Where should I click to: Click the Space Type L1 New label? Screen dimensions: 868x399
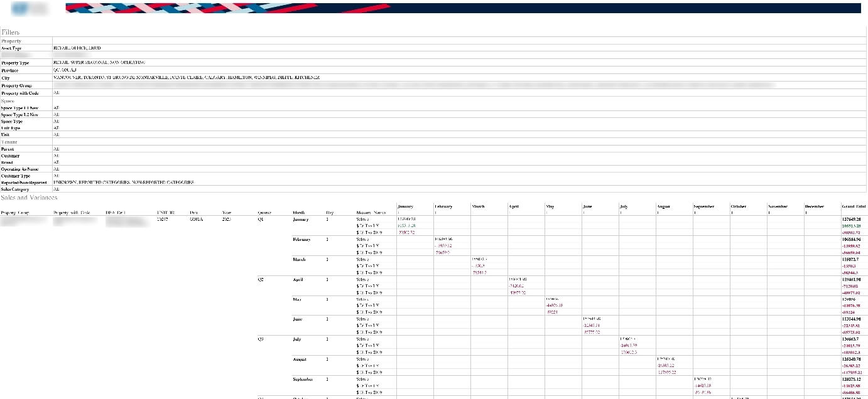(19, 108)
